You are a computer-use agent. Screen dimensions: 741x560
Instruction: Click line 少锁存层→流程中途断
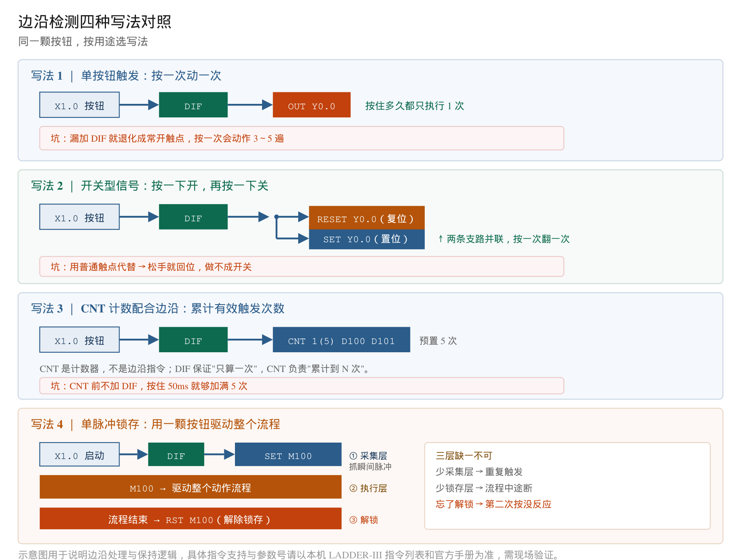pyautogui.click(x=484, y=488)
